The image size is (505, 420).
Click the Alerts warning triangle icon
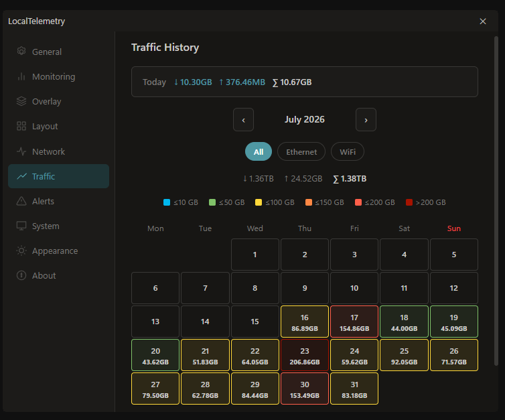(x=21, y=201)
